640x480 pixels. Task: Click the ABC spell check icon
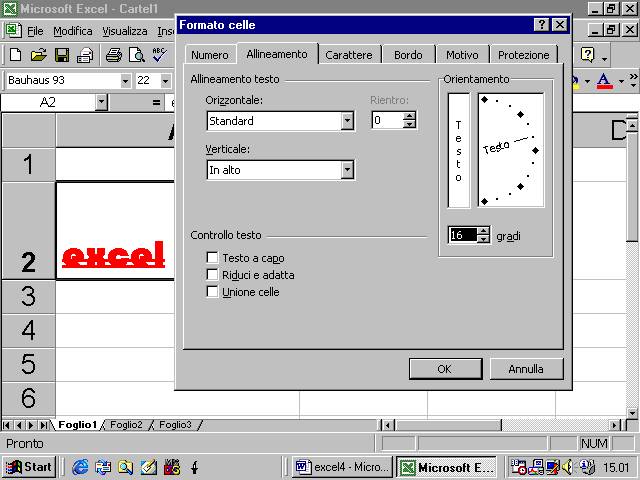pyautogui.click(x=159, y=55)
